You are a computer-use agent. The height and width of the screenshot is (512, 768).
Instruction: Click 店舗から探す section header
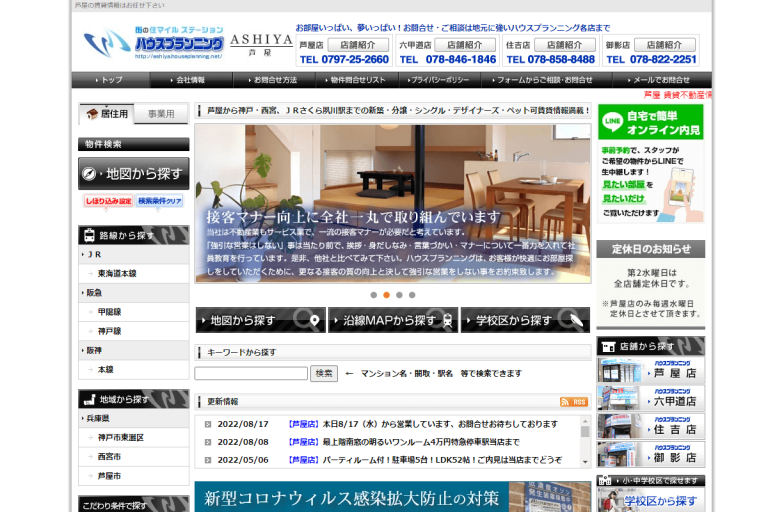[650, 346]
